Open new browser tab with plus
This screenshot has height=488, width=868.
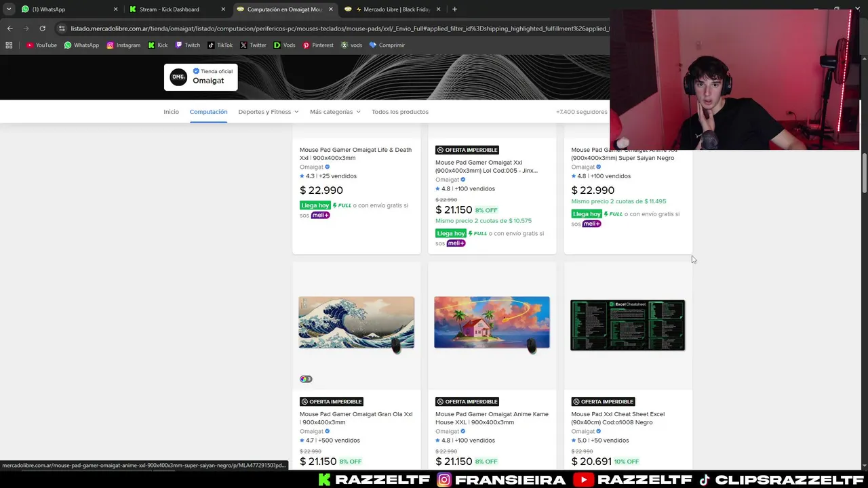point(454,9)
